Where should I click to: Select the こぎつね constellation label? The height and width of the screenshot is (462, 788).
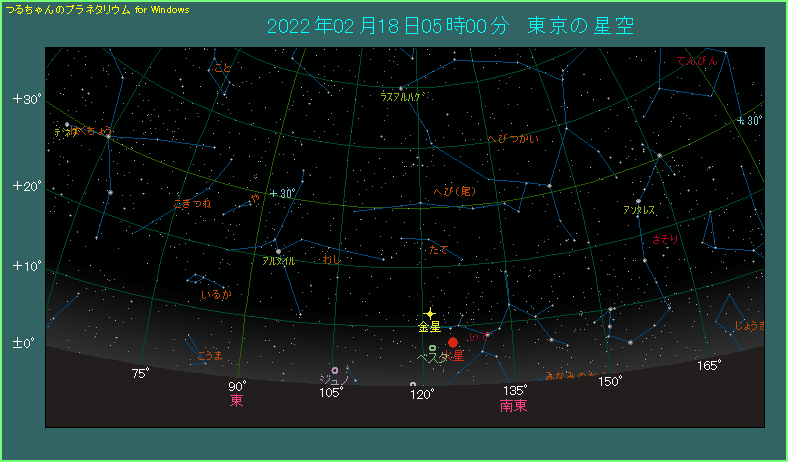(x=192, y=204)
